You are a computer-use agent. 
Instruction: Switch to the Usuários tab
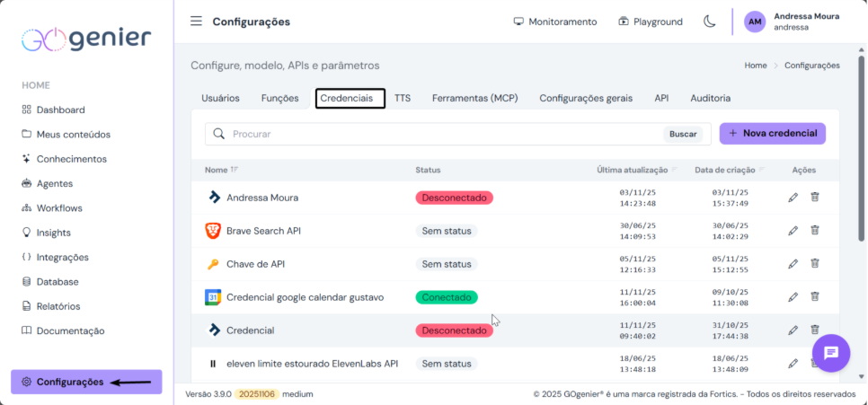tap(220, 98)
